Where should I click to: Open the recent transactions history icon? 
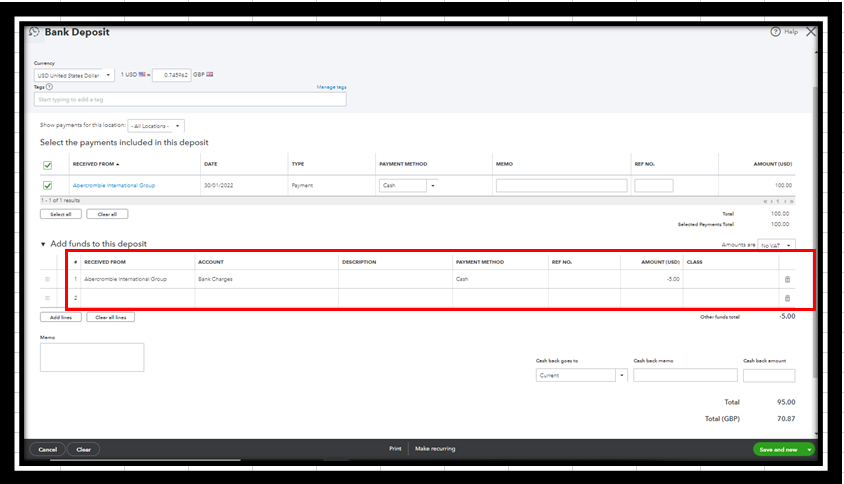pos(34,32)
